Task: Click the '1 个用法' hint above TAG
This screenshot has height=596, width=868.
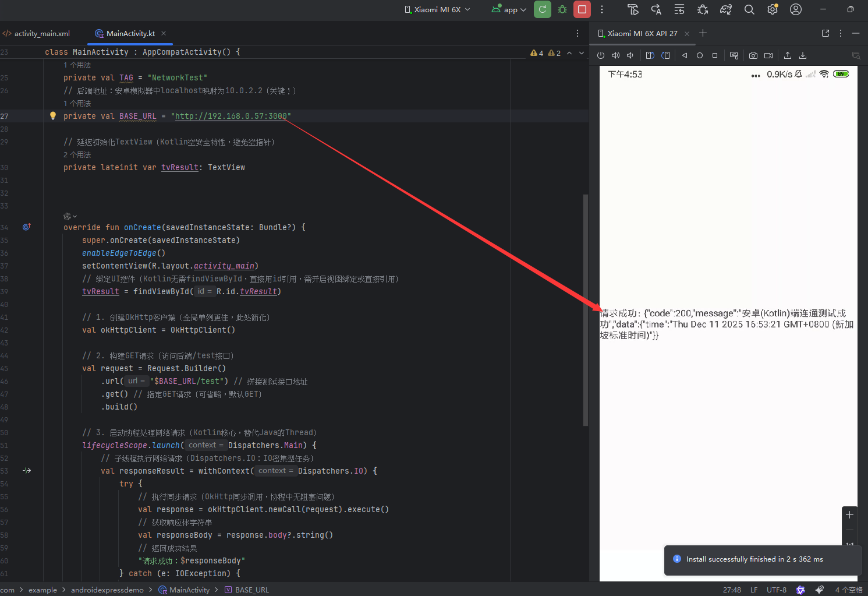Action: point(77,65)
